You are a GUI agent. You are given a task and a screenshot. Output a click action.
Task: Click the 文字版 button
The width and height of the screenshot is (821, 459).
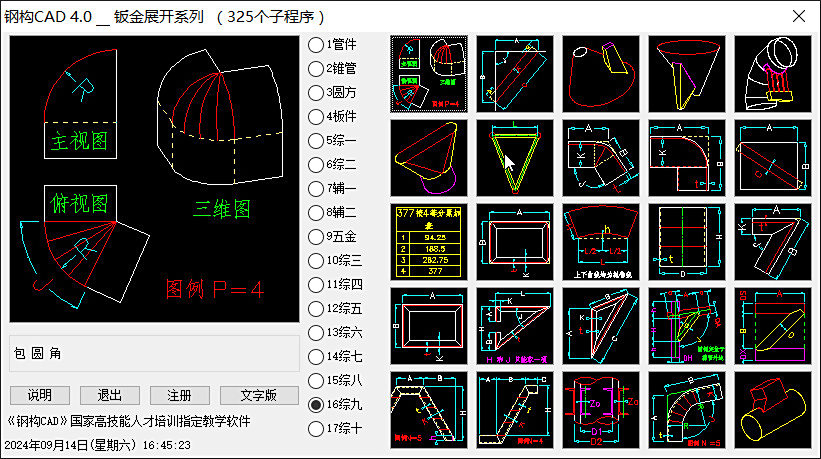tap(260, 395)
